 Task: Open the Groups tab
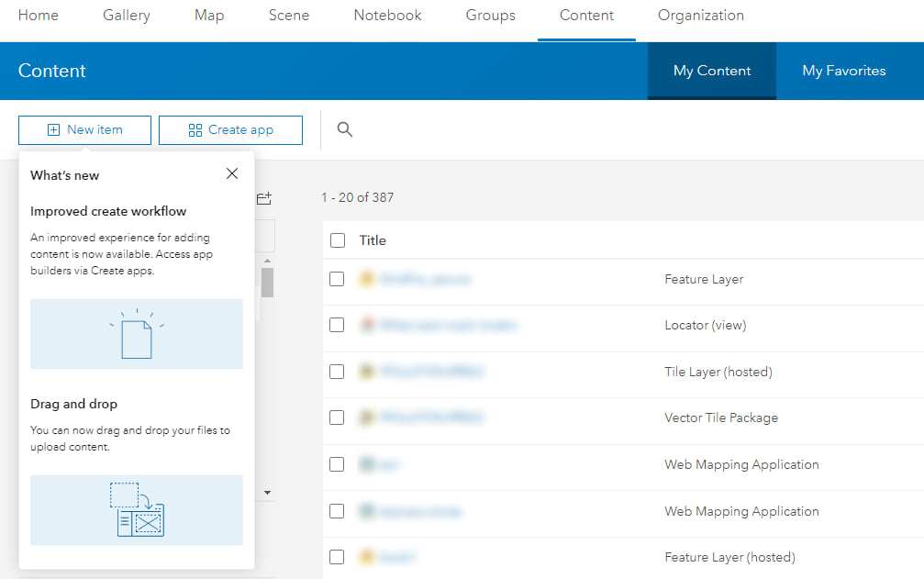point(490,16)
